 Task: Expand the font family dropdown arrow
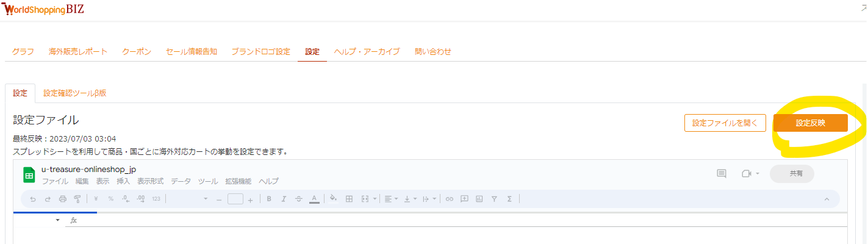[206, 199]
